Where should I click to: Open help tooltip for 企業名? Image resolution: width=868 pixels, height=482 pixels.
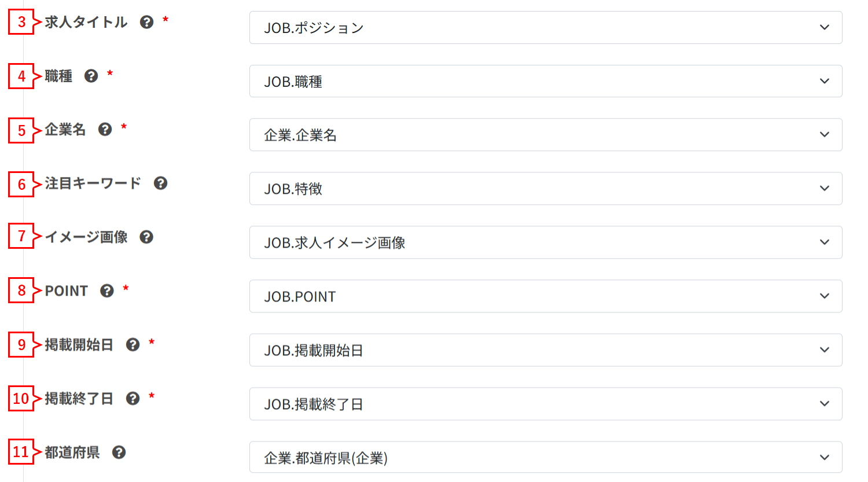[105, 129]
